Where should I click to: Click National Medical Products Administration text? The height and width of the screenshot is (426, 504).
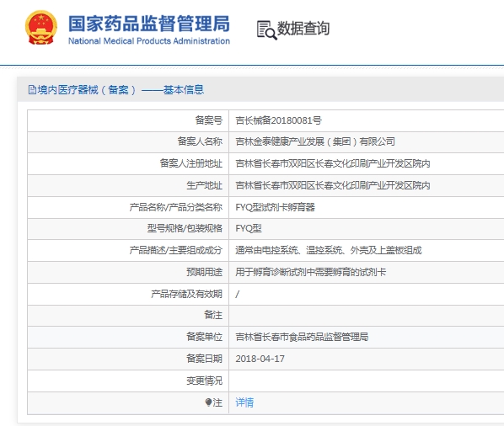149,41
